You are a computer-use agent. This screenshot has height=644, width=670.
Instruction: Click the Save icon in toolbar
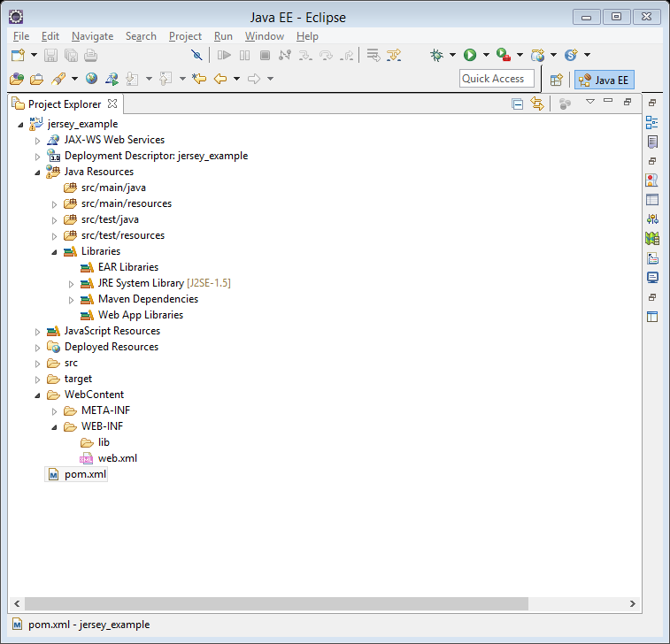pos(50,55)
